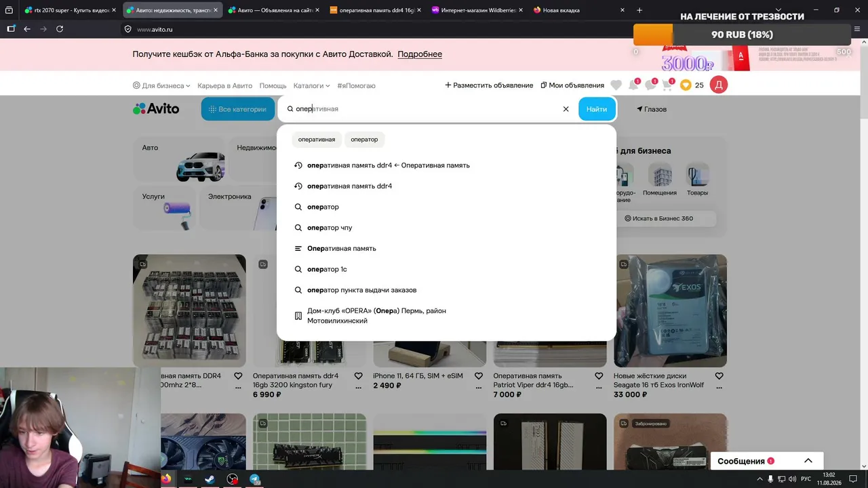
Task: Switch to the Wildberries tab
Action: 478,10
